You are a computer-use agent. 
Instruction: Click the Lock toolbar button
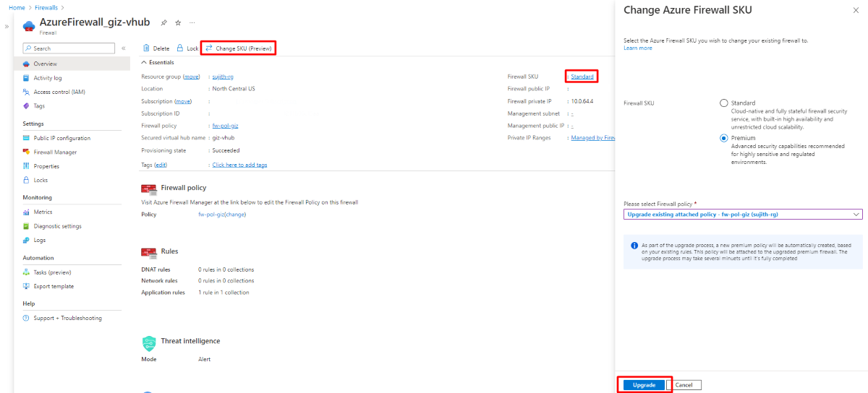tap(187, 48)
